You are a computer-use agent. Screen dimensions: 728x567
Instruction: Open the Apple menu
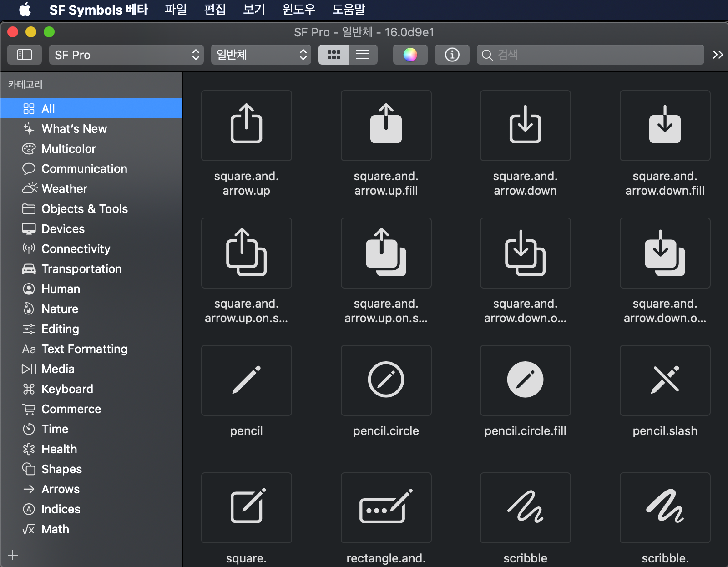coord(25,9)
